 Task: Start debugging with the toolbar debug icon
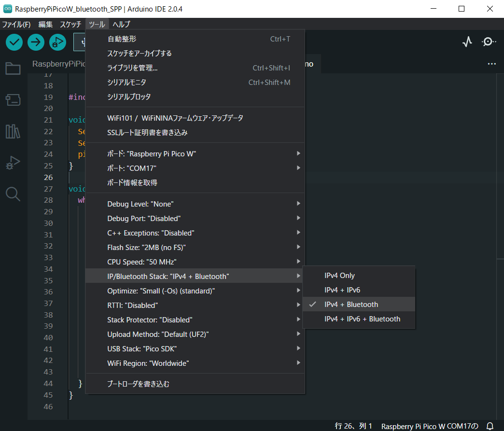pyautogui.click(x=57, y=42)
